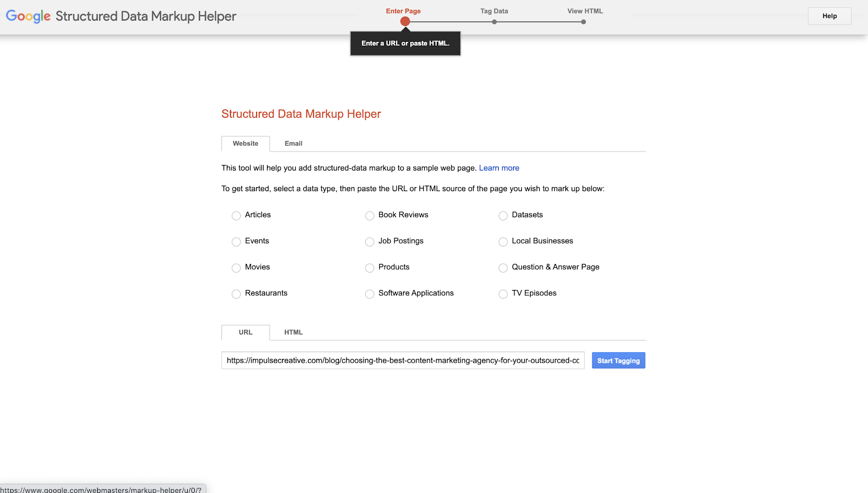The width and height of the screenshot is (868, 493).
Task: Select Local Businesses data type
Action: (x=503, y=242)
